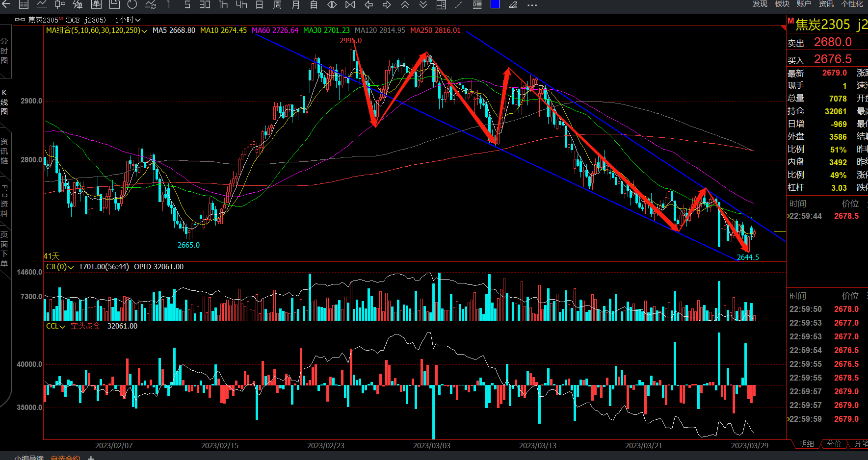Open 页面下单 in left sidebar
This screenshot has height=460, width=868.
click(x=4, y=249)
